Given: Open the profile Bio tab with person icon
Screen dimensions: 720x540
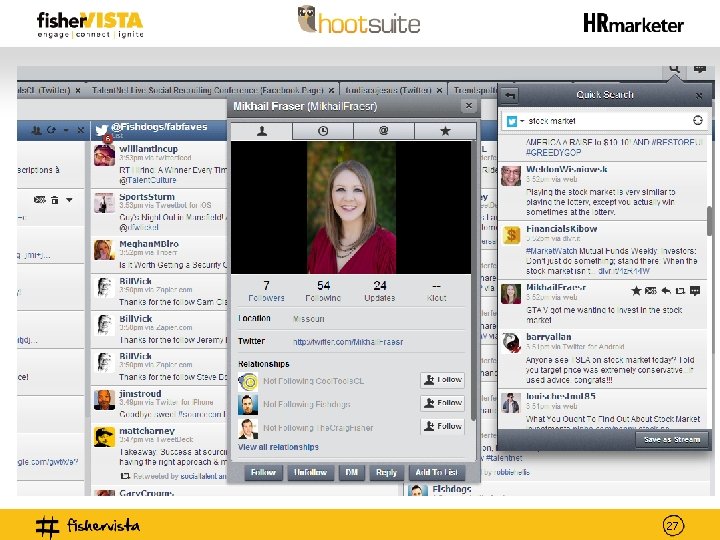Looking at the screenshot, I should tap(261, 131).
